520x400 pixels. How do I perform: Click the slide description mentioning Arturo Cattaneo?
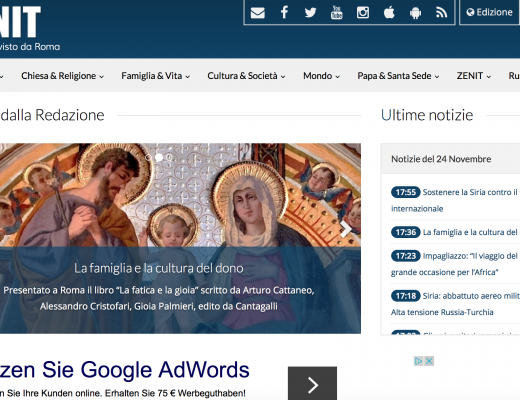coord(159,298)
